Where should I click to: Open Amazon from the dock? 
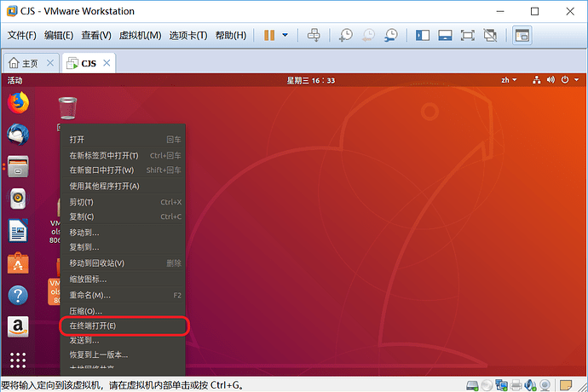(x=18, y=326)
